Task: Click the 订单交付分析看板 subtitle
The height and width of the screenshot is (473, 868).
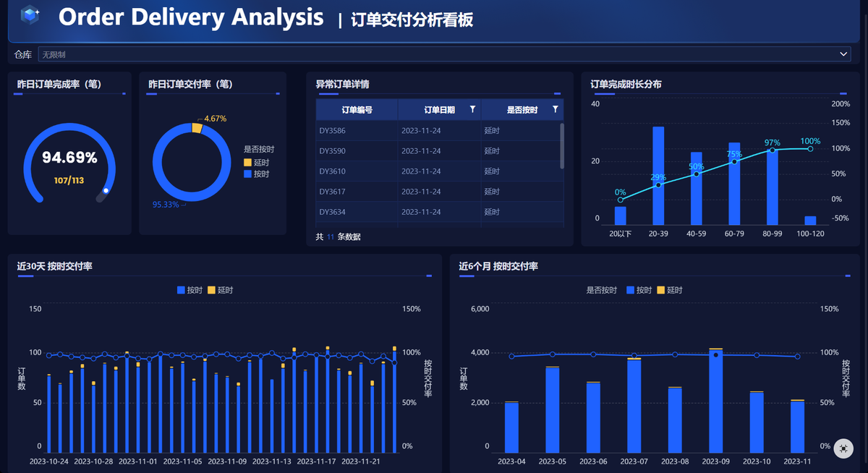Action: point(412,20)
